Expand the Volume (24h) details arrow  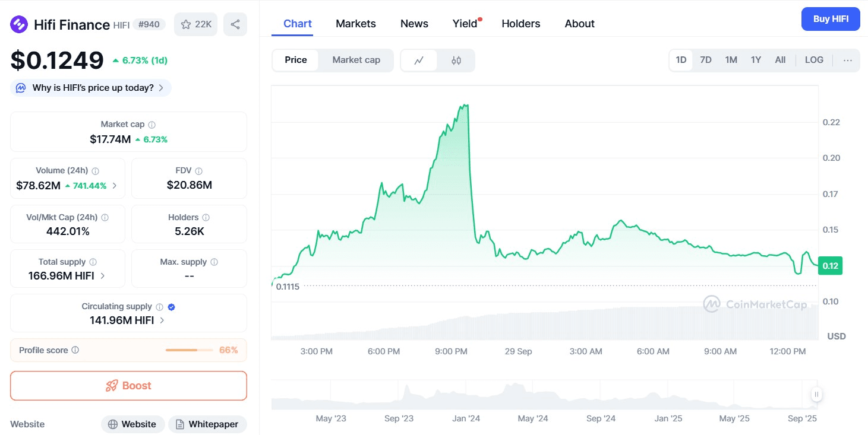[x=115, y=186]
